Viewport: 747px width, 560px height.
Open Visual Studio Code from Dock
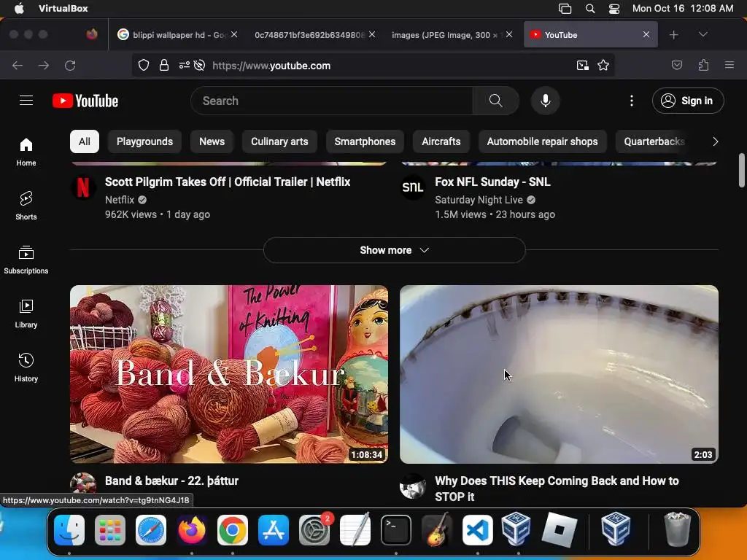[477, 529]
